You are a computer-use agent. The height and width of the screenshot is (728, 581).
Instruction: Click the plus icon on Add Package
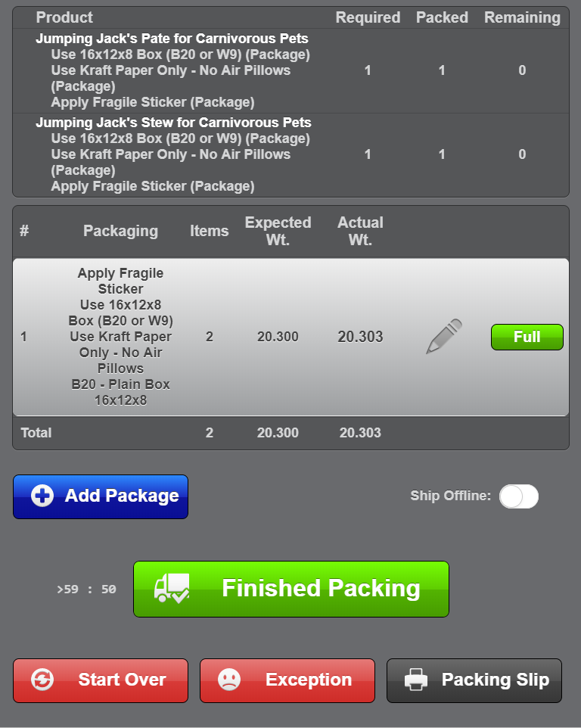pyautogui.click(x=42, y=496)
